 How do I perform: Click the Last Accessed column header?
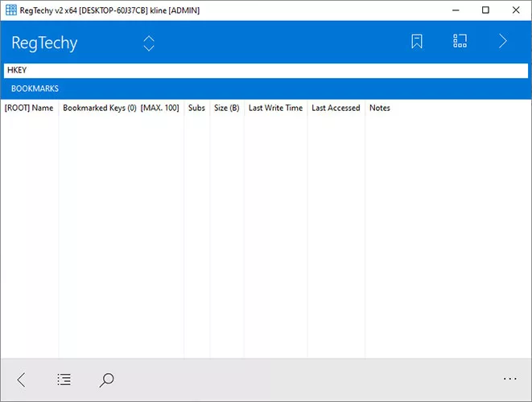336,108
